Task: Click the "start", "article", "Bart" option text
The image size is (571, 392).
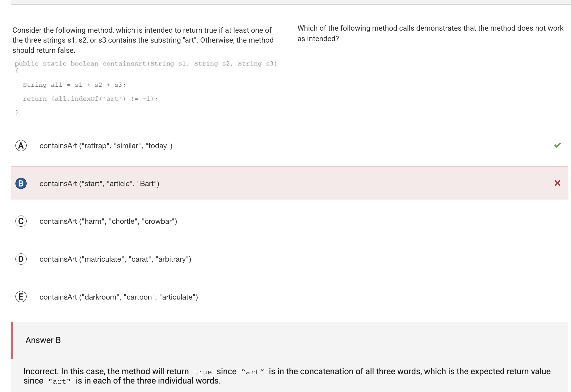Action: tap(99, 184)
